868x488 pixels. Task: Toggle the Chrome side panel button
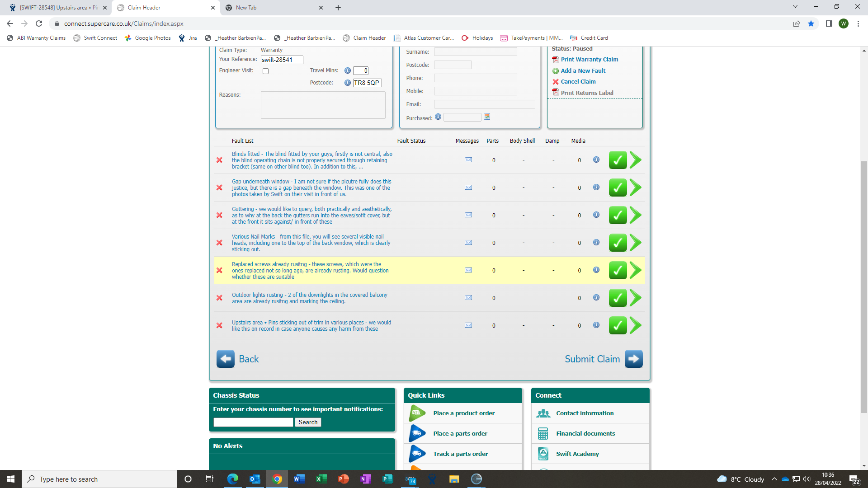829,23
